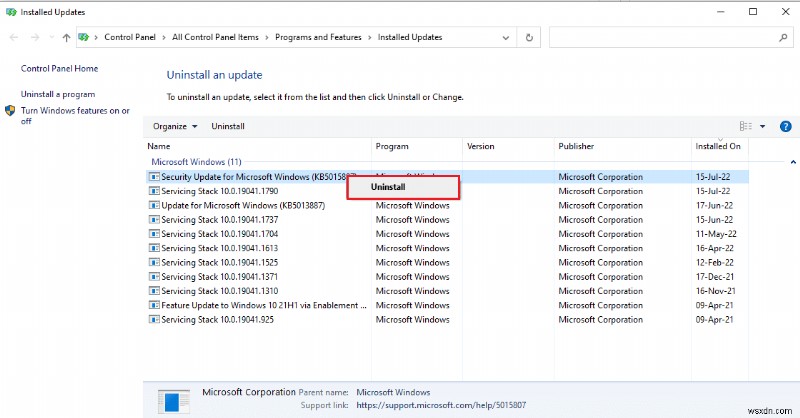800x418 pixels.
Task: Click the 11-May-22 installed date cell
Action: click(716, 234)
